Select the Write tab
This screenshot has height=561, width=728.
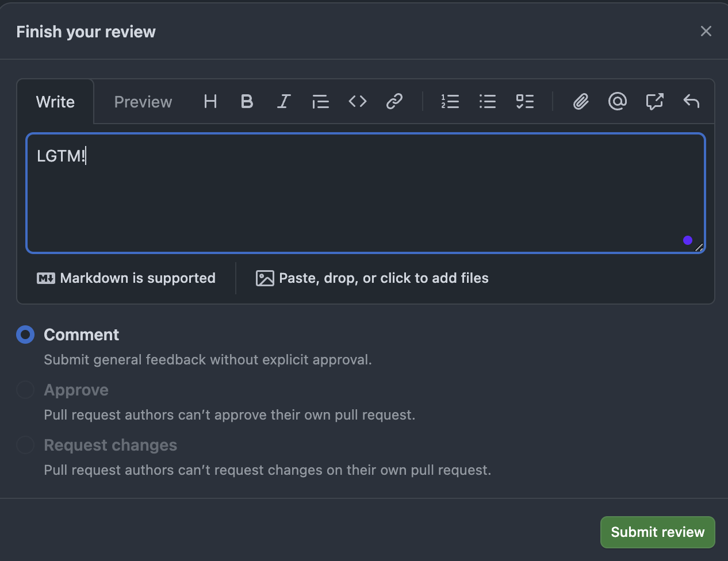[55, 102]
